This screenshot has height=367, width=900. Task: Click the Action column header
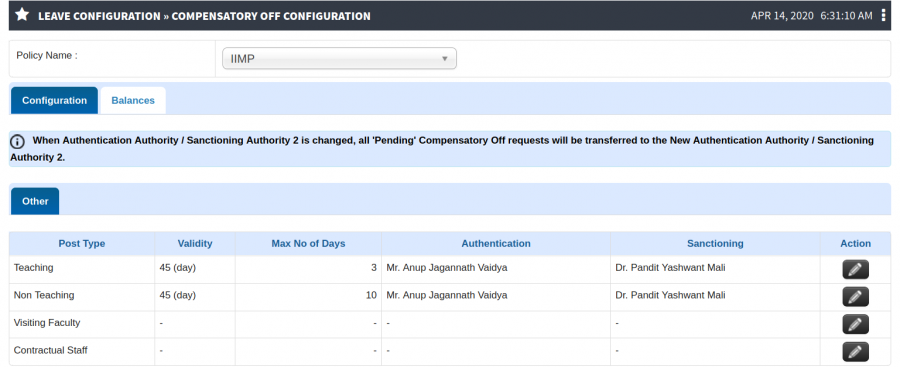pos(856,244)
